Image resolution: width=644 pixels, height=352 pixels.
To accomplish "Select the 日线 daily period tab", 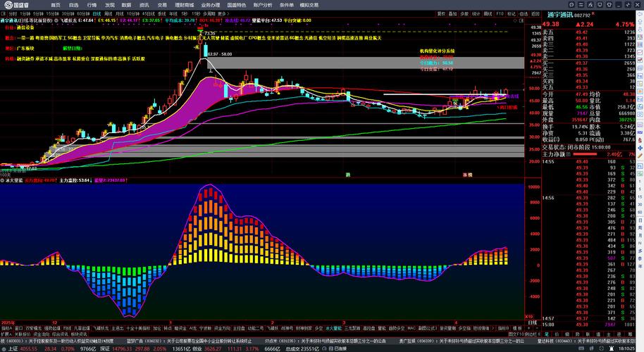I will [97, 13].
